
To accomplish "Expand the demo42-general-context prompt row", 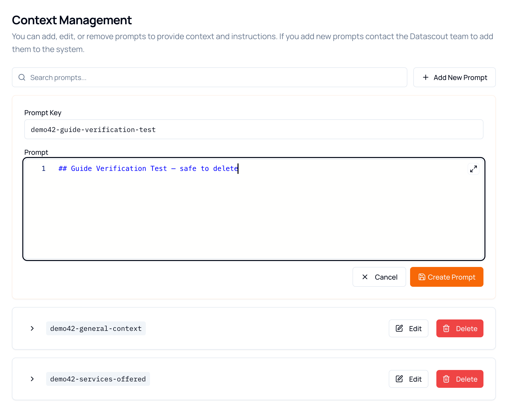I will tap(32, 328).
